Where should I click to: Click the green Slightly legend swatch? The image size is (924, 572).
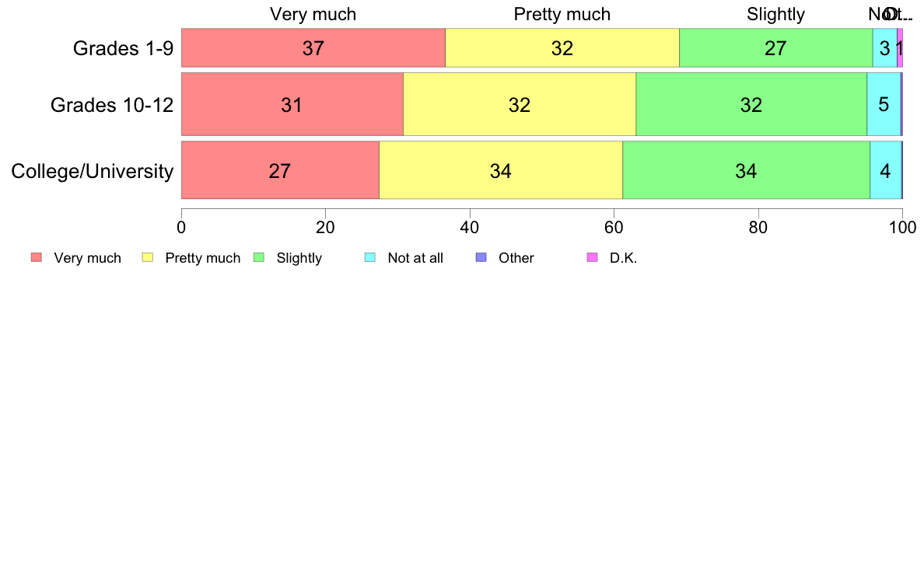click(x=259, y=257)
